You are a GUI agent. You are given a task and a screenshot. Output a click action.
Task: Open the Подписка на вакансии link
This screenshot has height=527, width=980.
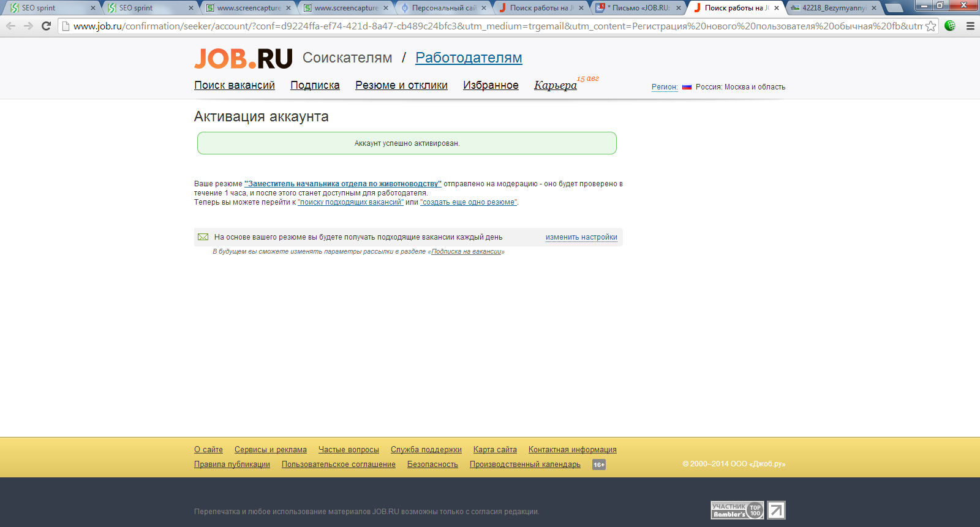[x=467, y=252]
